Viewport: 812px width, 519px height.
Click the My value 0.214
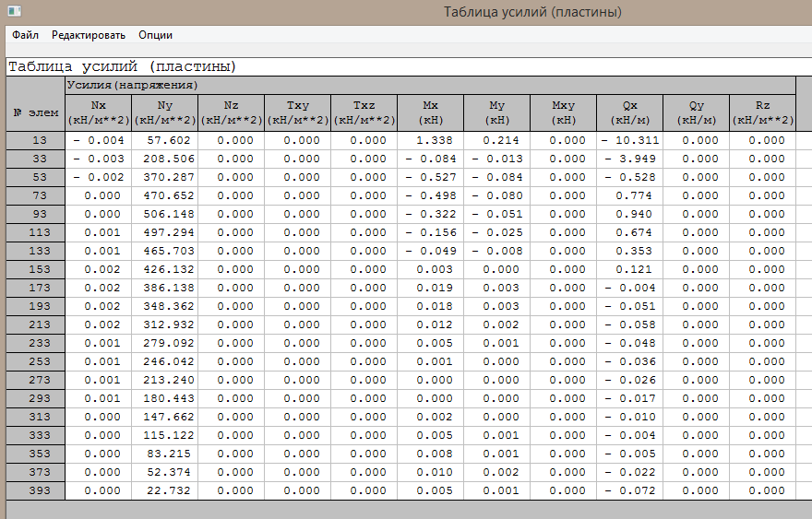pyautogui.click(x=496, y=140)
